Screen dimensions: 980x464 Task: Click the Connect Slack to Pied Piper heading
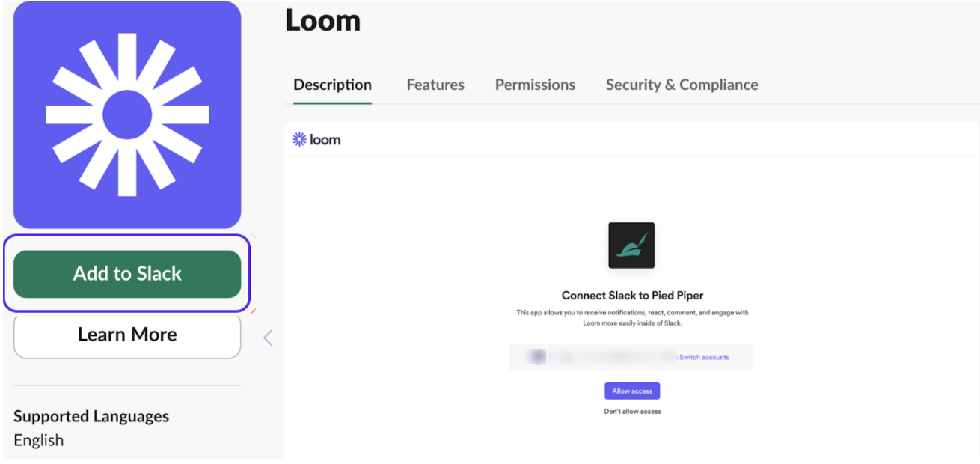(632, 296)
